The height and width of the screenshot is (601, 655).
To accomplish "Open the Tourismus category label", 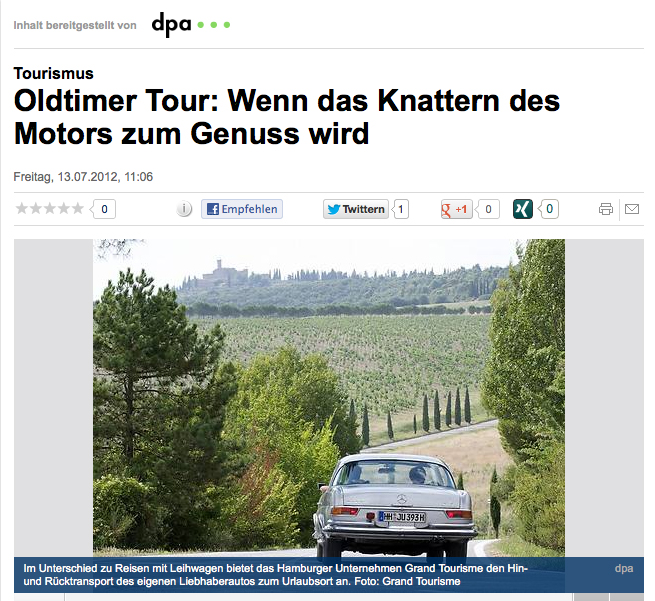I will tap(53, 74).
